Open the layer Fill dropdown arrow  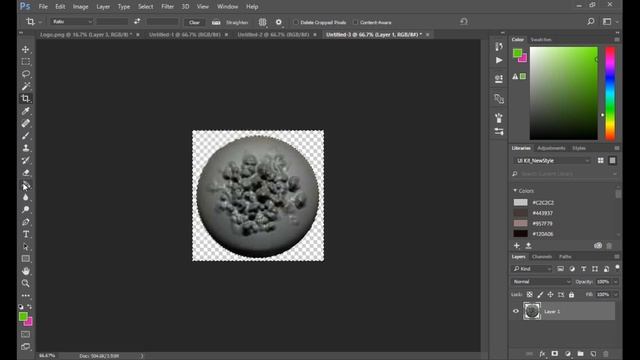pos(616,294)
